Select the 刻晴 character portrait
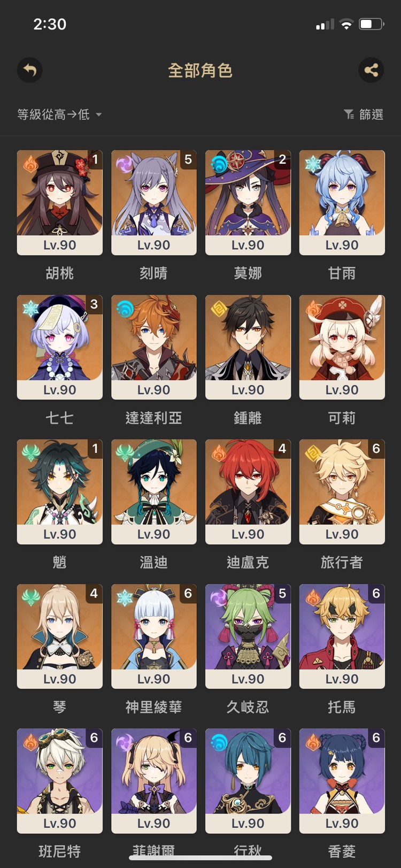The height and width of the screenshot is (868, 401). pos(154,193)
